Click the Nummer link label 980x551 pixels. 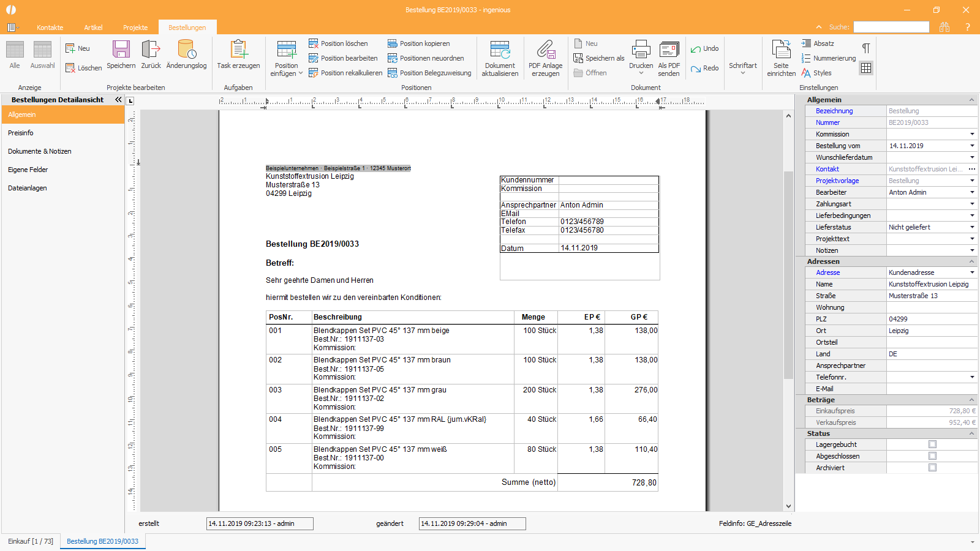click(827, 122)
